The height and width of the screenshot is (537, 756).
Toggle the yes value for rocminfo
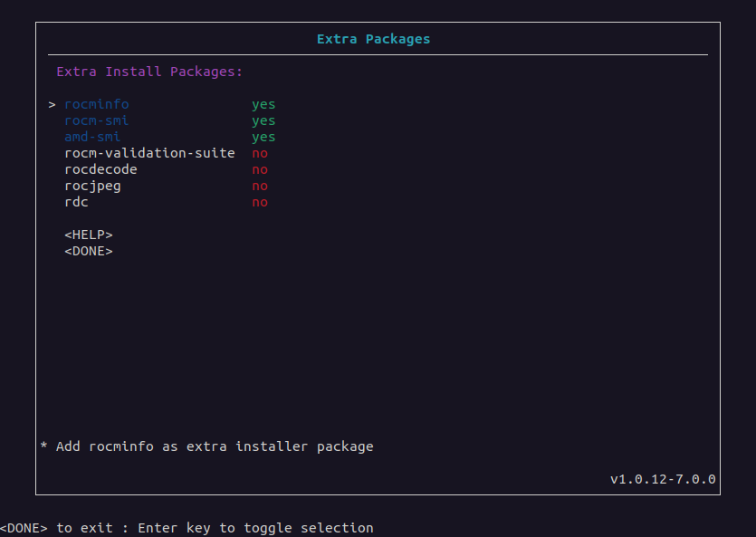(263, 105)
